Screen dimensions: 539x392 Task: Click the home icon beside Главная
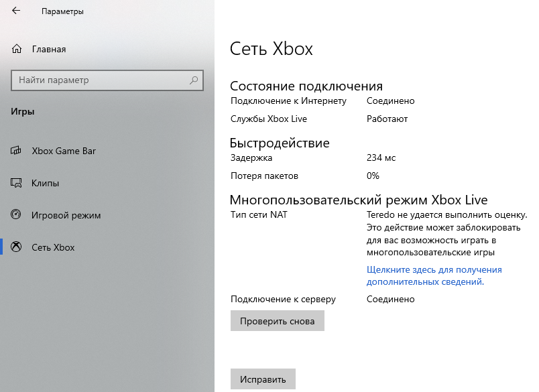click(x=17, y=49)
